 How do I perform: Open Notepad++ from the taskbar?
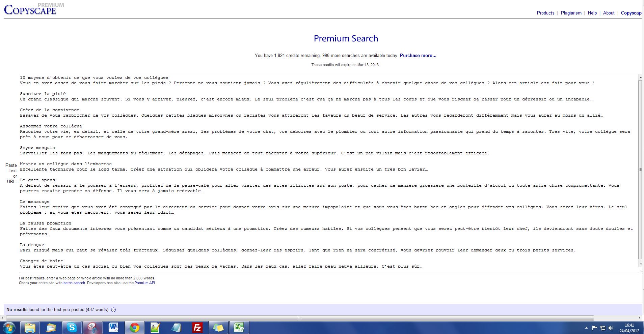pyautogui.click(x=155, y=327)
